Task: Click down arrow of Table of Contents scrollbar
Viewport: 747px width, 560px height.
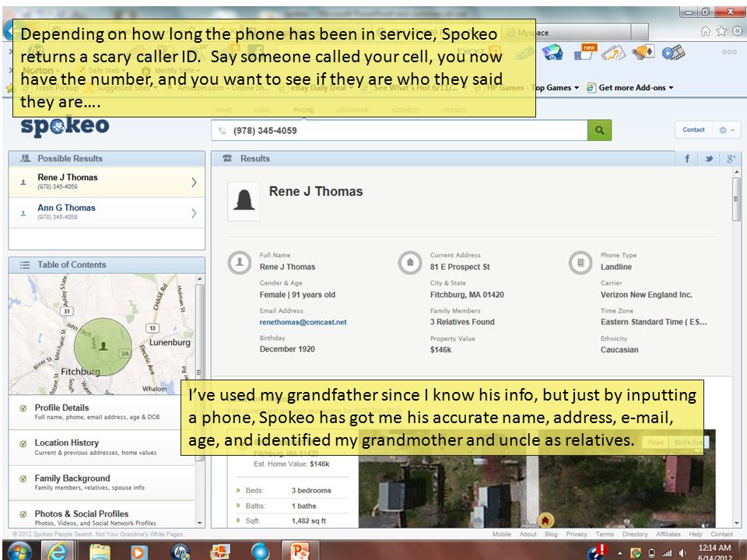Action: [200, 523]
